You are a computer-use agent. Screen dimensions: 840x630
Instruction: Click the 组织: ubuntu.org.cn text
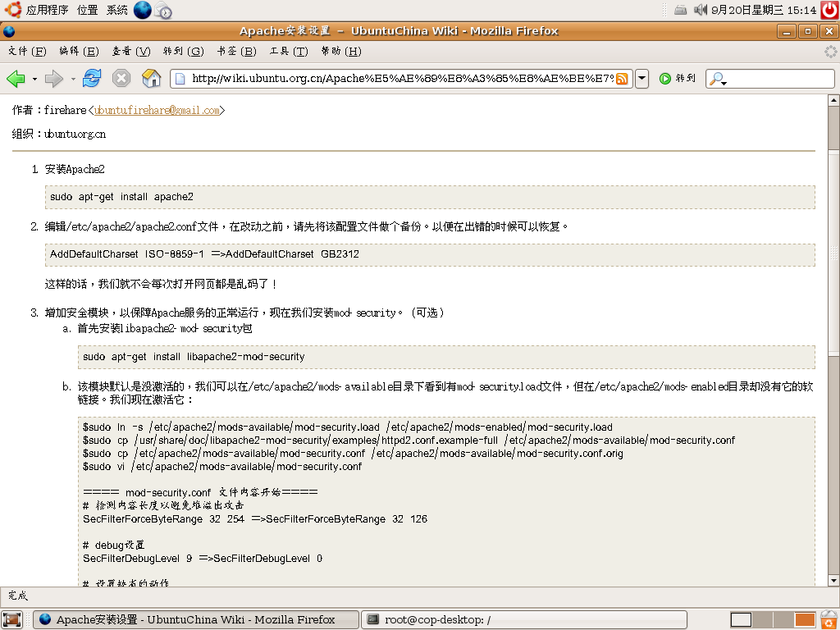pos(59,134)
